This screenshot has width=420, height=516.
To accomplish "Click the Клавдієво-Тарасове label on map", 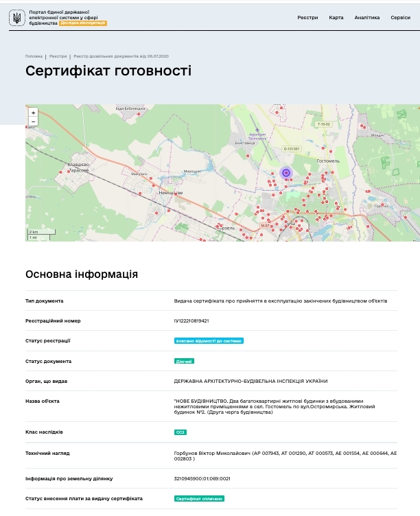I will pos(79,167).
